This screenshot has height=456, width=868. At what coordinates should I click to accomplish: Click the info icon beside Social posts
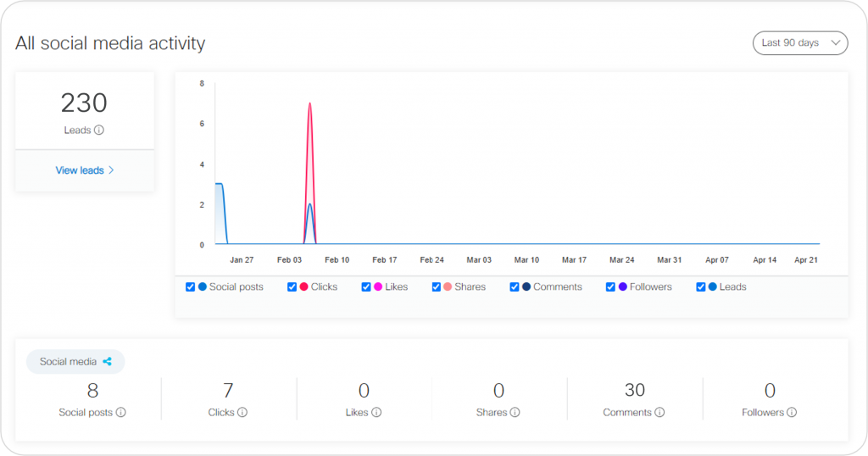coord(120,413)
